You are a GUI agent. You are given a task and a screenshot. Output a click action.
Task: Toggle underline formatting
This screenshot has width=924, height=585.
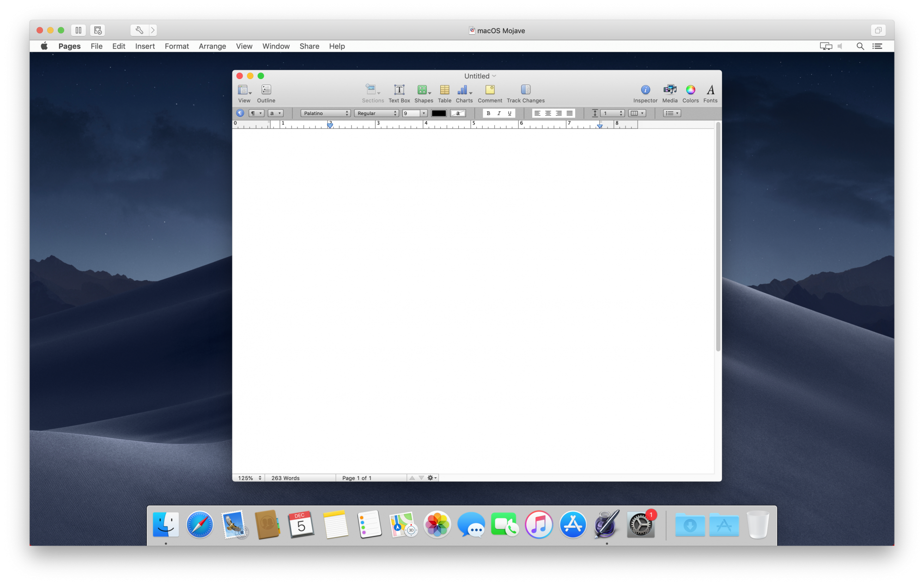click(510, 113)
